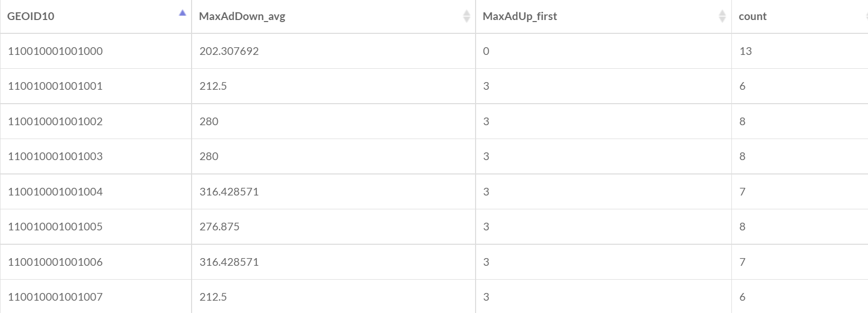Select row with GEOID10 110010001001004
Screen dimensions: 868x313
coord(55,192)
